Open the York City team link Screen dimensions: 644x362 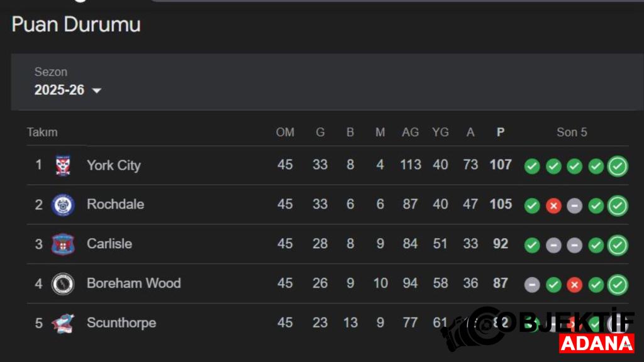pyautogui.click(x=113, y=165)
